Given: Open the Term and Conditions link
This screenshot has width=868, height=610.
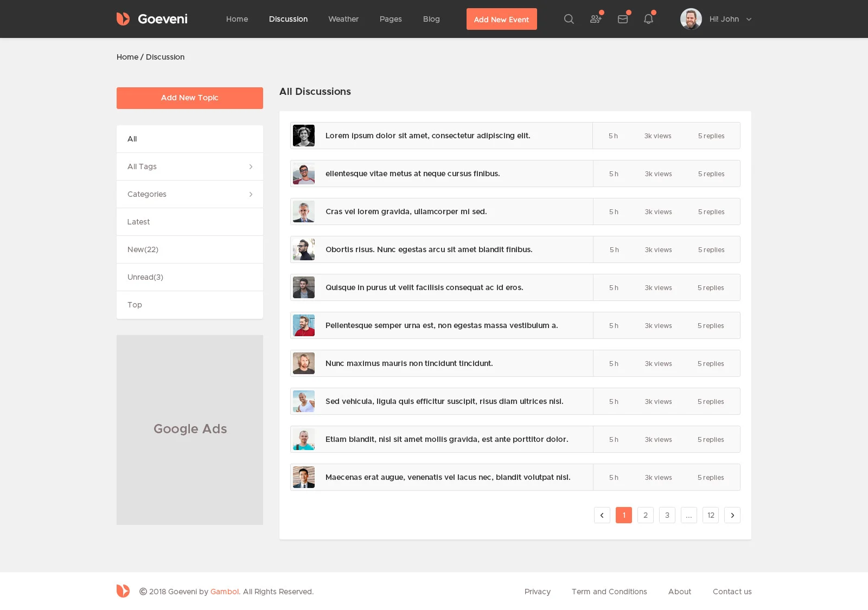Looking at the screenshot, I should coord(609,592).
